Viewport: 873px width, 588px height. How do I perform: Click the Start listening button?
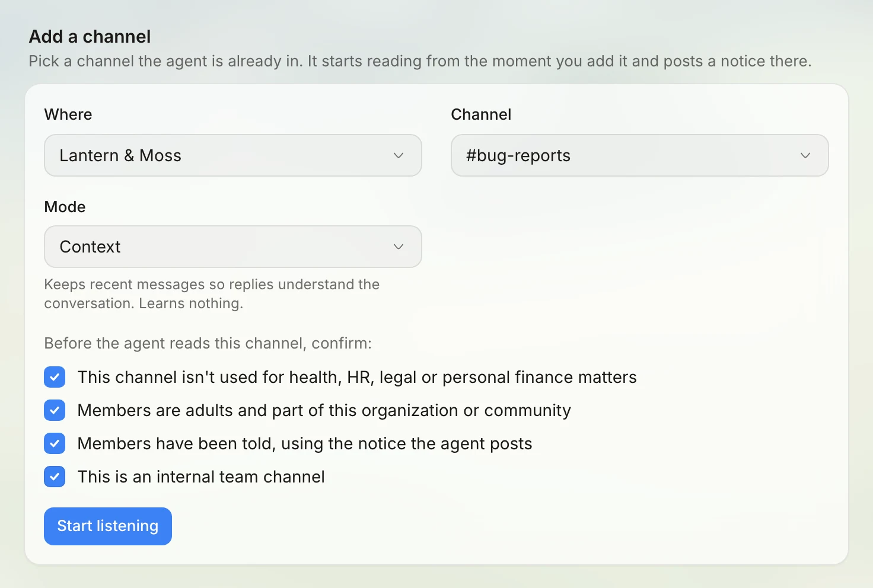click(108, 526)
